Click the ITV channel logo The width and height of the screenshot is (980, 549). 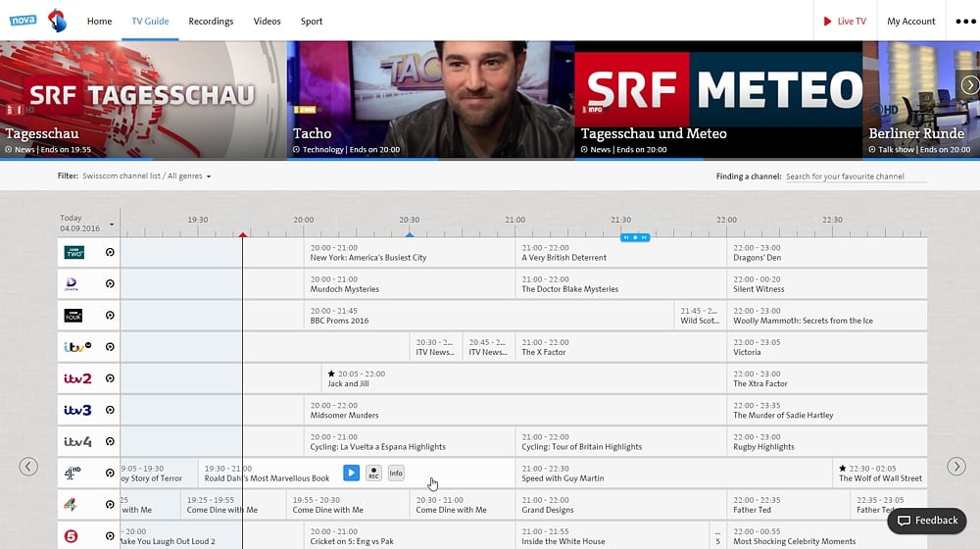click(x=77, y=346)
